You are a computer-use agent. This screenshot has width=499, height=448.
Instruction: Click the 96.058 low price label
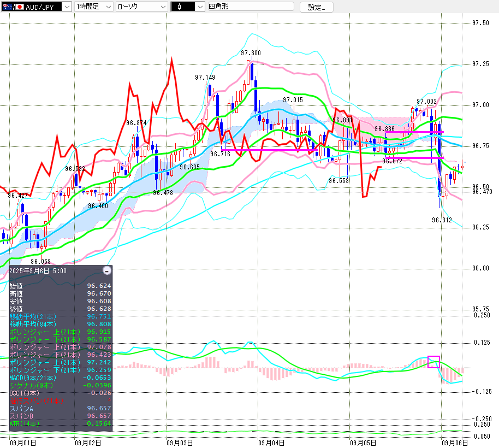click(40, 261)
